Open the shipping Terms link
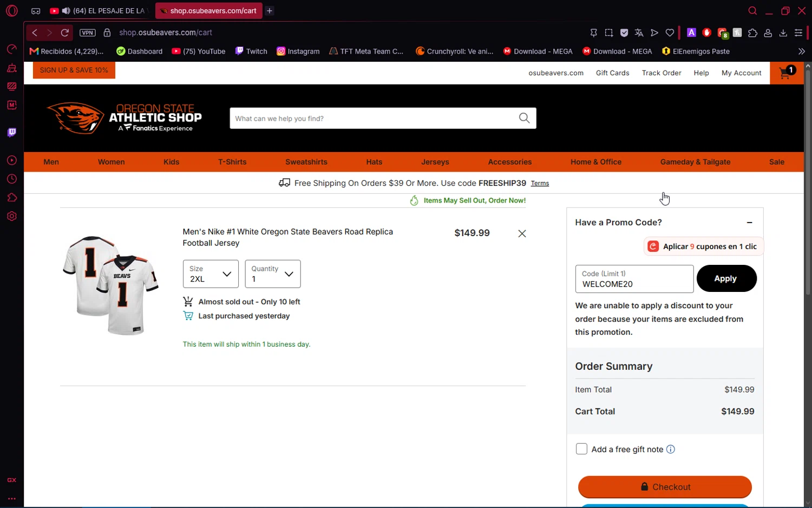Image resolution: width=812 pixels, height=508 pixels. tap(540, 184)
